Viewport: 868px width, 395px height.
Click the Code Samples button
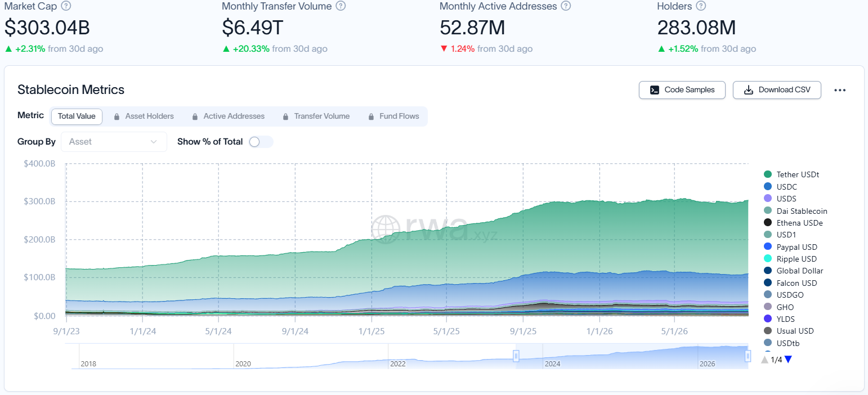point(682,90)
